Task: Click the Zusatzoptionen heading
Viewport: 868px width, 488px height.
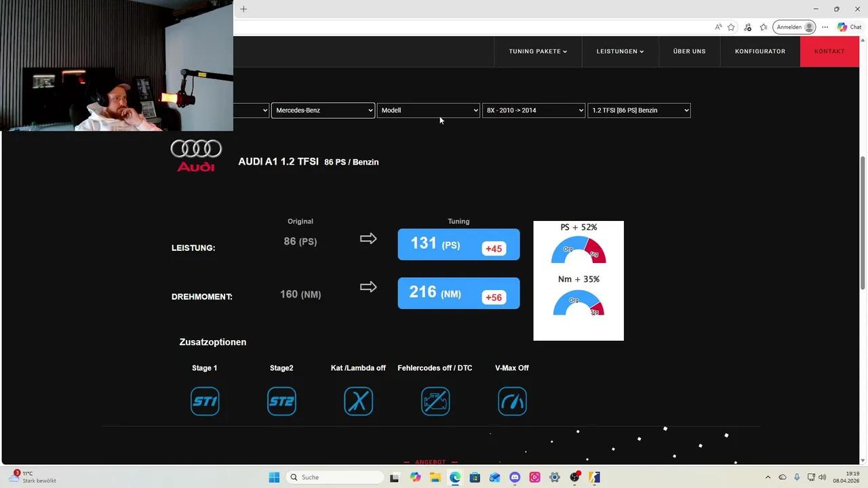Action: point(213,342)
